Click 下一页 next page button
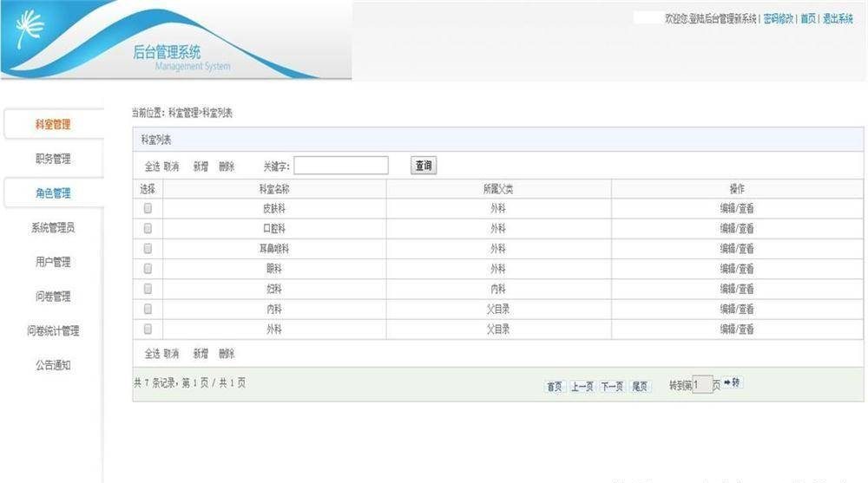Viewport: 868px width, 483px height. point(612,386)
